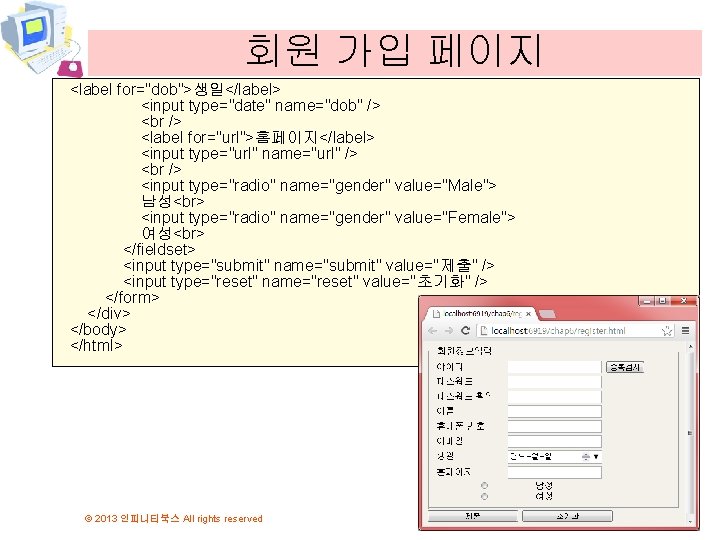Image resolution: width=720 pixels, height=540 pixels.
Task: Click the slide title 회원 가입 페이지
Action: point(394,51)
